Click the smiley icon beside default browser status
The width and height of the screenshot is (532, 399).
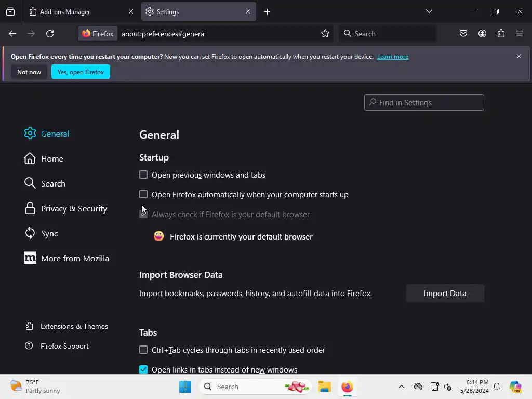[x=158, y=236]
